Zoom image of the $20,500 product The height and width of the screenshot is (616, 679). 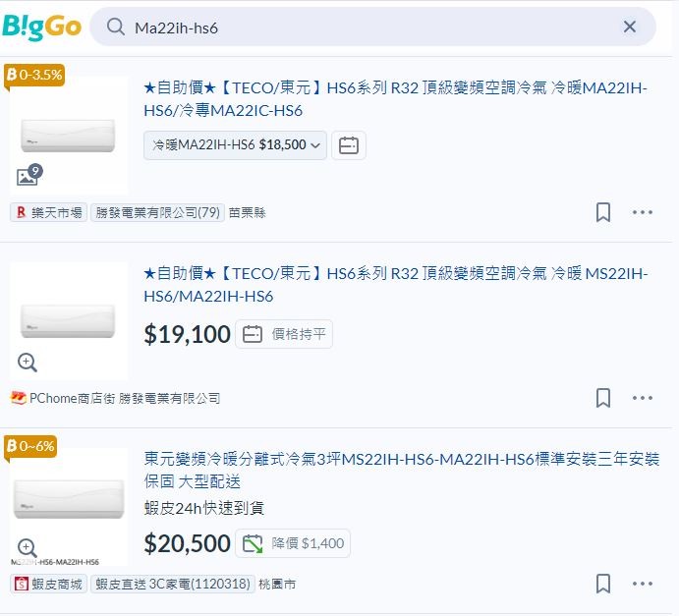pyautogui.click(x=28, y=547)
